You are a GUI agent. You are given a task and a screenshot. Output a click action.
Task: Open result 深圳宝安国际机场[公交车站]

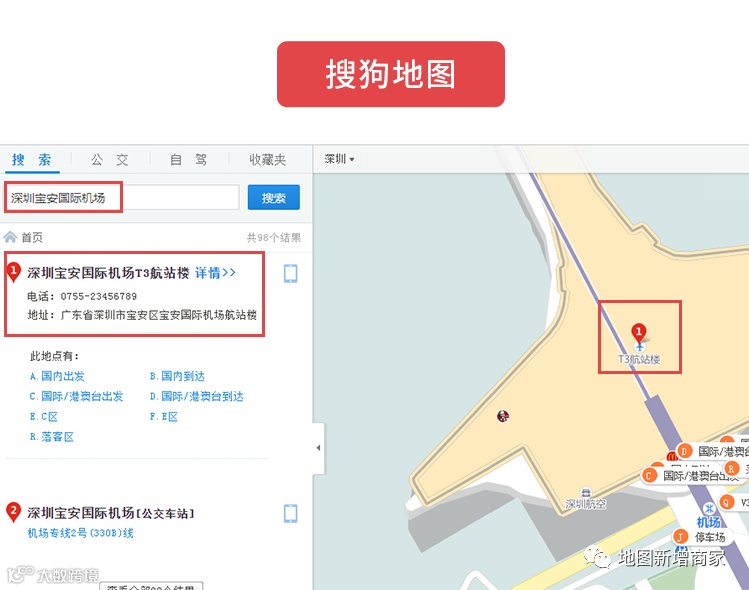111,513
